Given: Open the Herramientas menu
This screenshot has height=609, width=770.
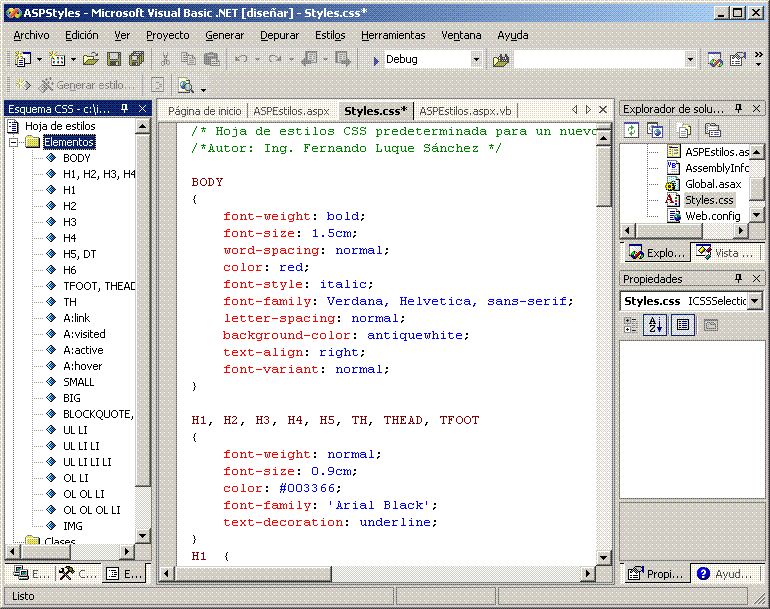Looking at the screenshot, I should pyautogui.click(x=393, y=35).
